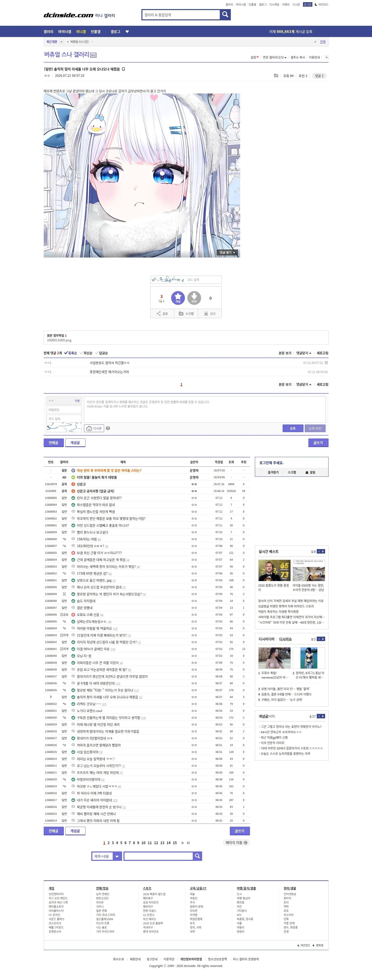Image resolution: width=372 pixels, height=980 pixels.
Task: Click the previous arrow in 디시미디어 panel
Action: (x=319, y=639)
